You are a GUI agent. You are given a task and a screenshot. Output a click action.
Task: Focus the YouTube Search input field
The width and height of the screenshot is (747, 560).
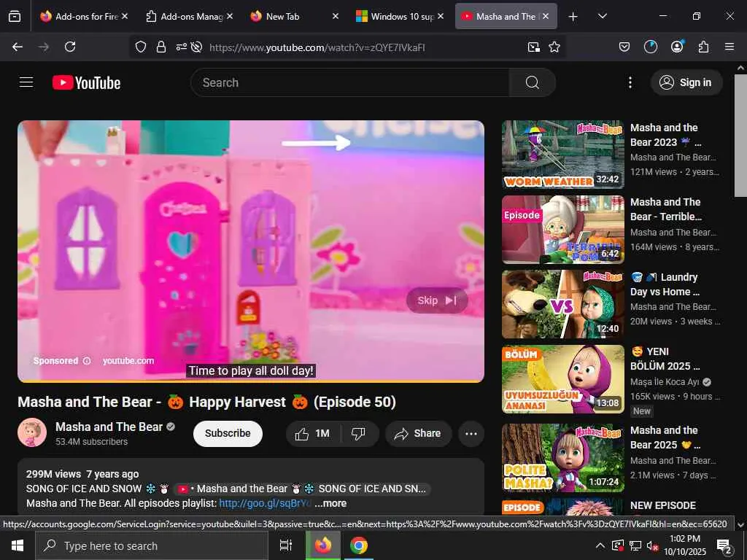[350, 82]
